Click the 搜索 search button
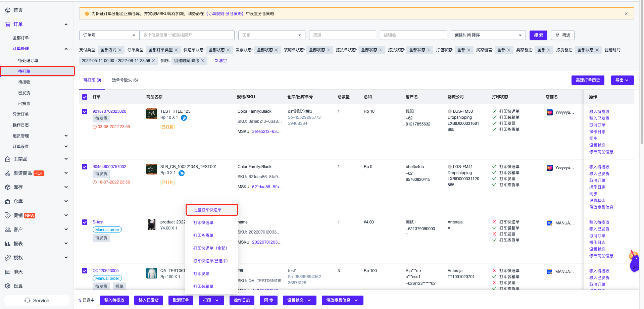This screenshot has height=309, width=644. pyautogui.click(x=538, y=35)
